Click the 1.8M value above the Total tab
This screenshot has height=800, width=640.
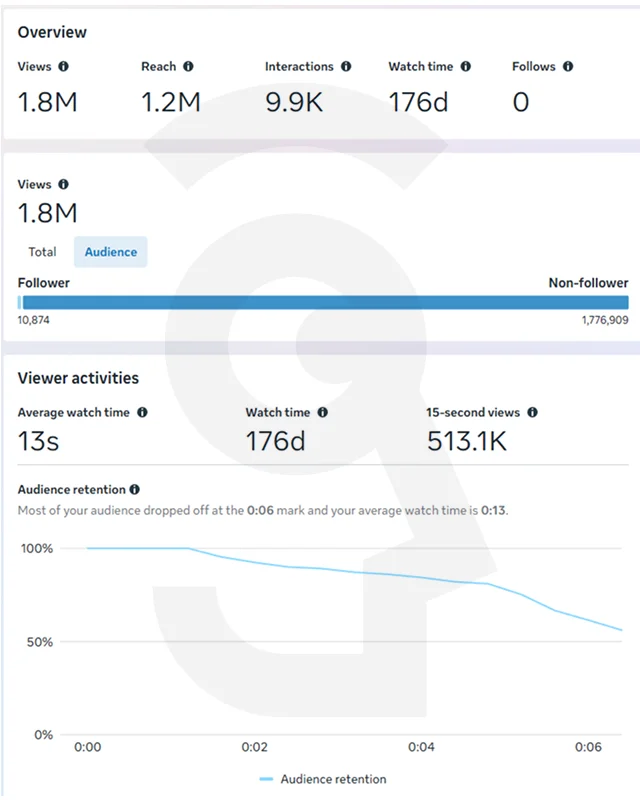click(x=47, y=213)
